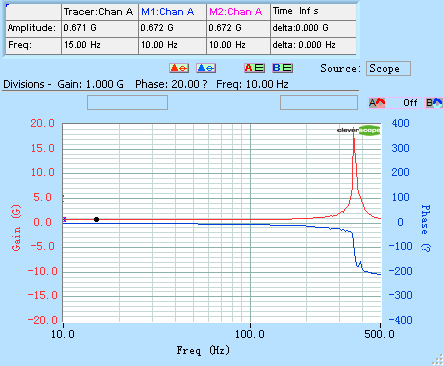Click the Freq: 10.00 Hz division value

252,84
